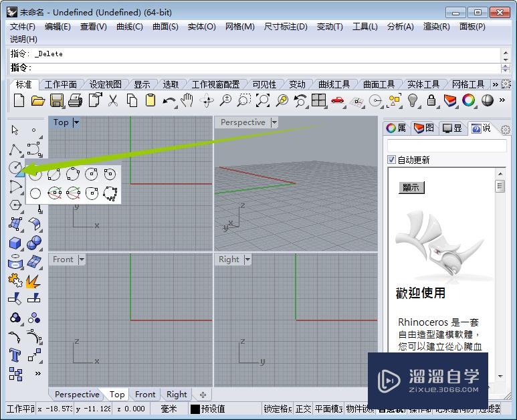This screenshot has width=517, height=420.
Task: Switch to the 曲线工具 toolbar tab
Action: 334,84
